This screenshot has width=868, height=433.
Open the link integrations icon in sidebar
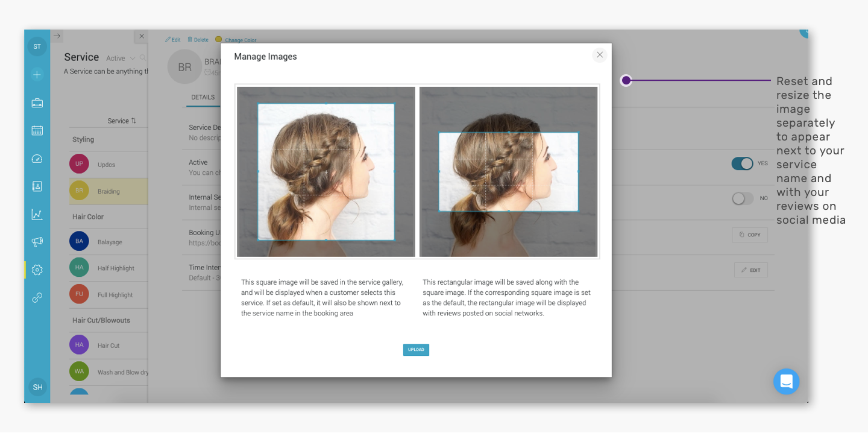click(37, 297)
